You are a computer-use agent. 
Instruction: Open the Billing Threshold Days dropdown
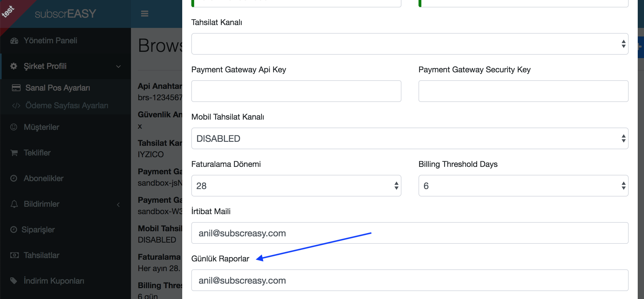click(523, 186)
